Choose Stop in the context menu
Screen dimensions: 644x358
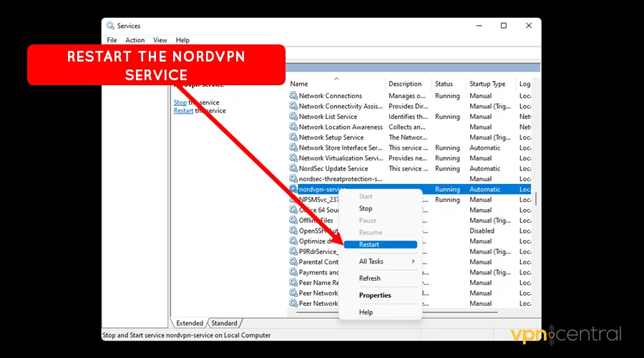366,208
